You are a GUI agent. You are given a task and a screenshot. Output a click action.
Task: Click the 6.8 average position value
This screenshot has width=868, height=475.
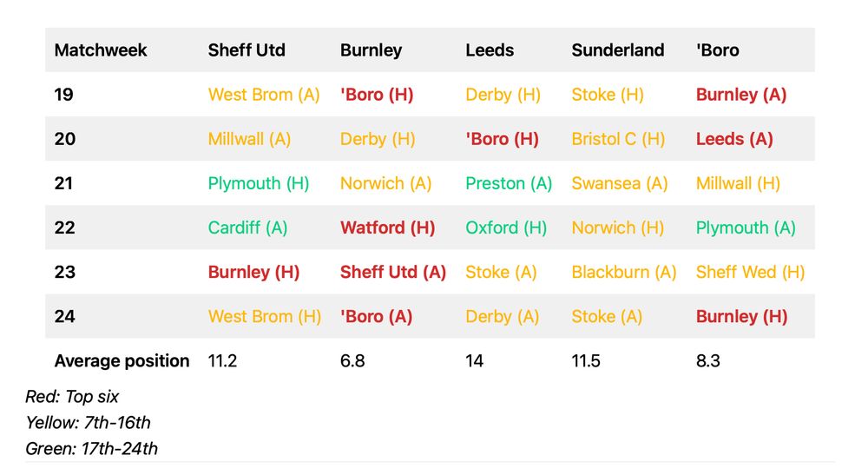click(352, 360)
